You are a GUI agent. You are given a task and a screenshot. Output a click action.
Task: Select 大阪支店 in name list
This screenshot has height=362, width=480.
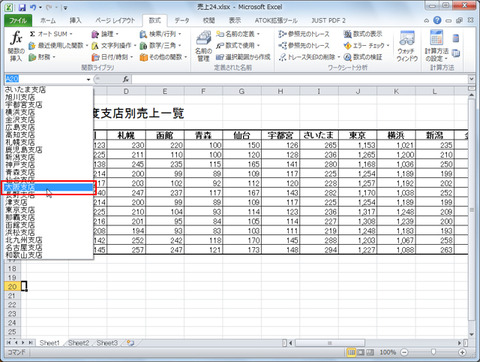coord(49,187)
